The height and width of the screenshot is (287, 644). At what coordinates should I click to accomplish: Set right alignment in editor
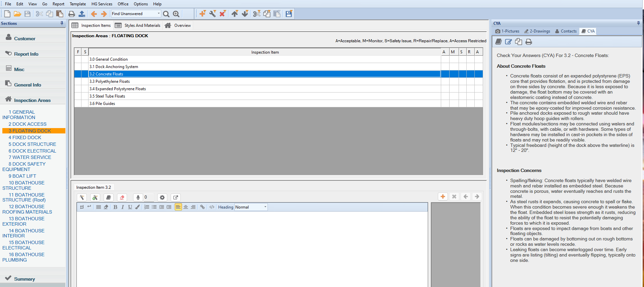pyautogui.click(x=193, y=207)
